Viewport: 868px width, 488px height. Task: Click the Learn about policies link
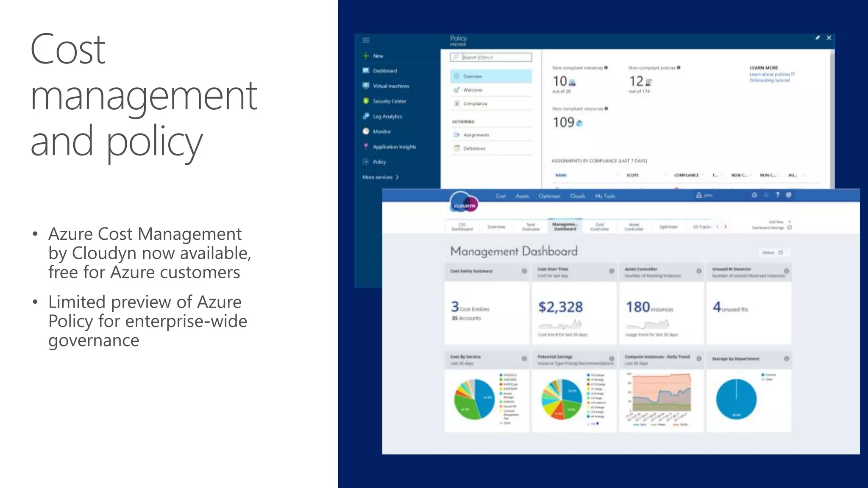[x=769, y=74]
